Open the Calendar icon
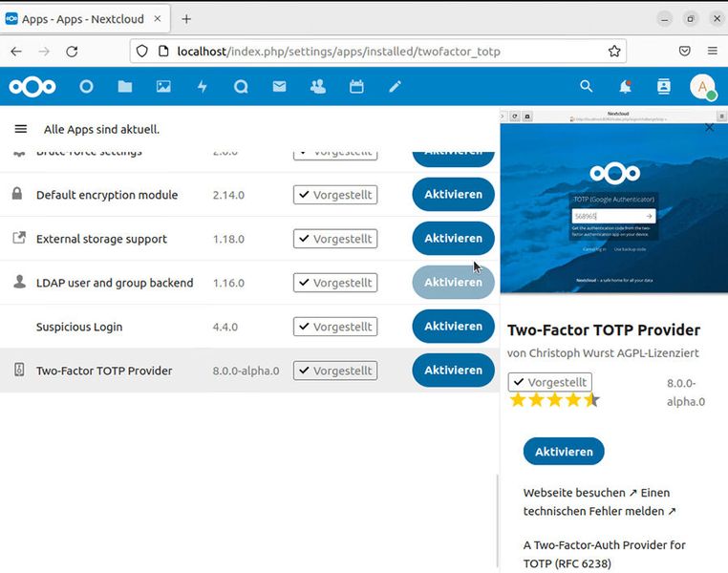The image size is (728, 573). tap(356, 87)
